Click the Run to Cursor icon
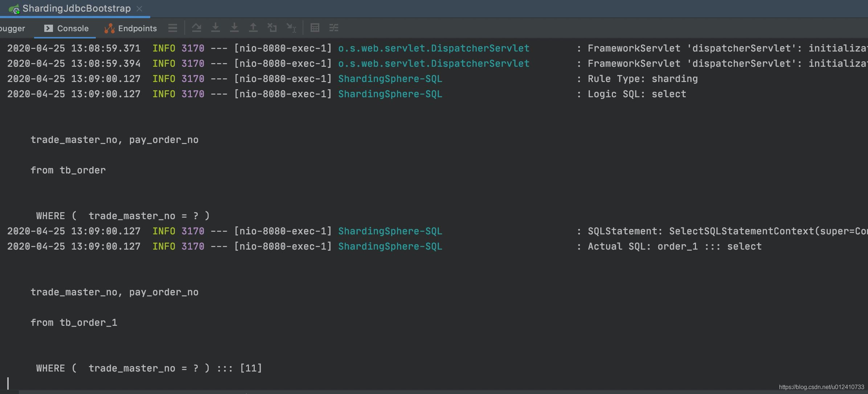Image resolution: width=868 pixels, height=394 pixels. tap(291, 28)
